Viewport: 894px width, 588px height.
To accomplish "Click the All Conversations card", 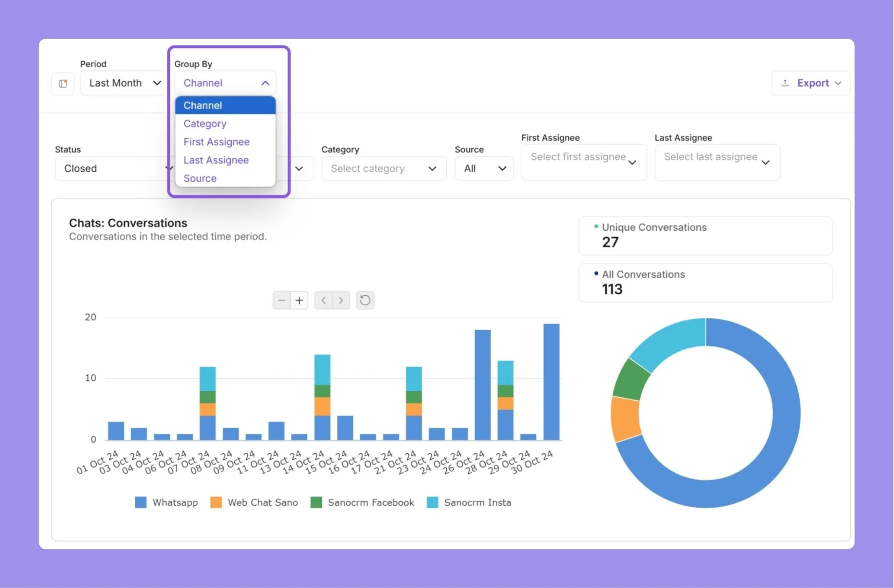I will click(x=706, y=283).
